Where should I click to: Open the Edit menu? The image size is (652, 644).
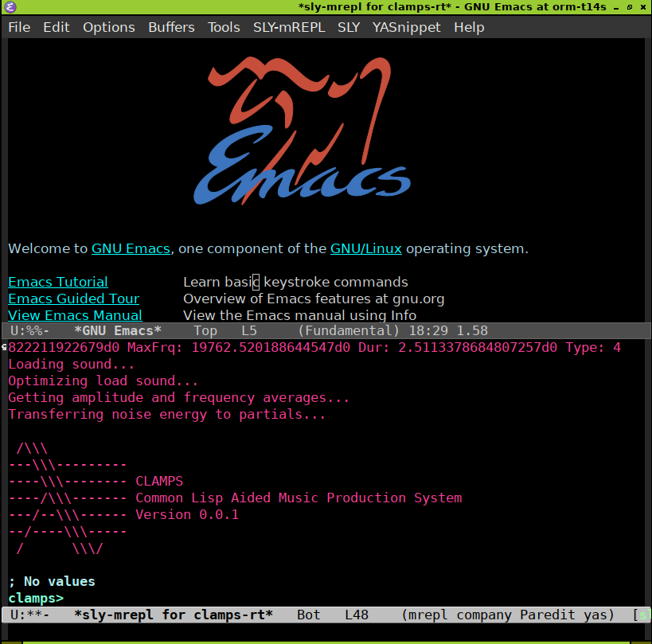click(x=57, y=27)
